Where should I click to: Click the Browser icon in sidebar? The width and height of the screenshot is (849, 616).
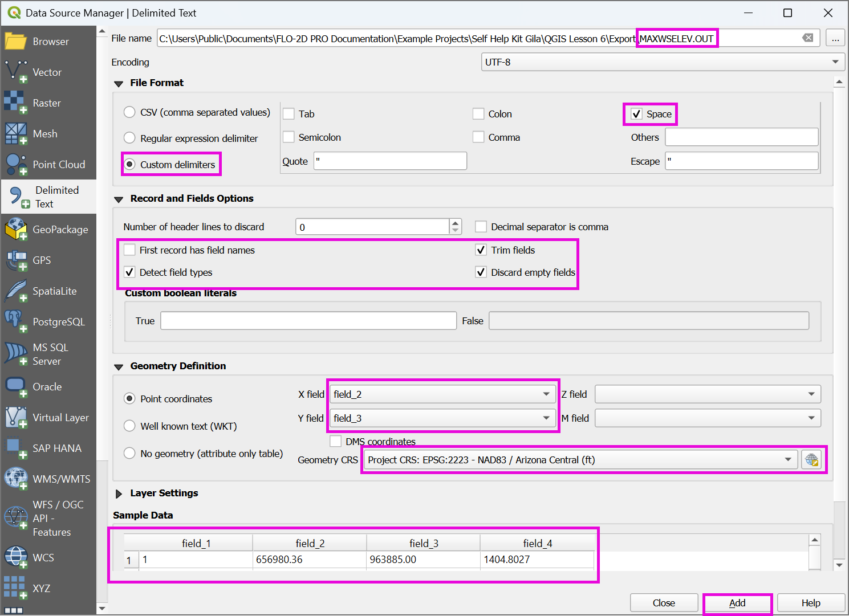(15, 42)
